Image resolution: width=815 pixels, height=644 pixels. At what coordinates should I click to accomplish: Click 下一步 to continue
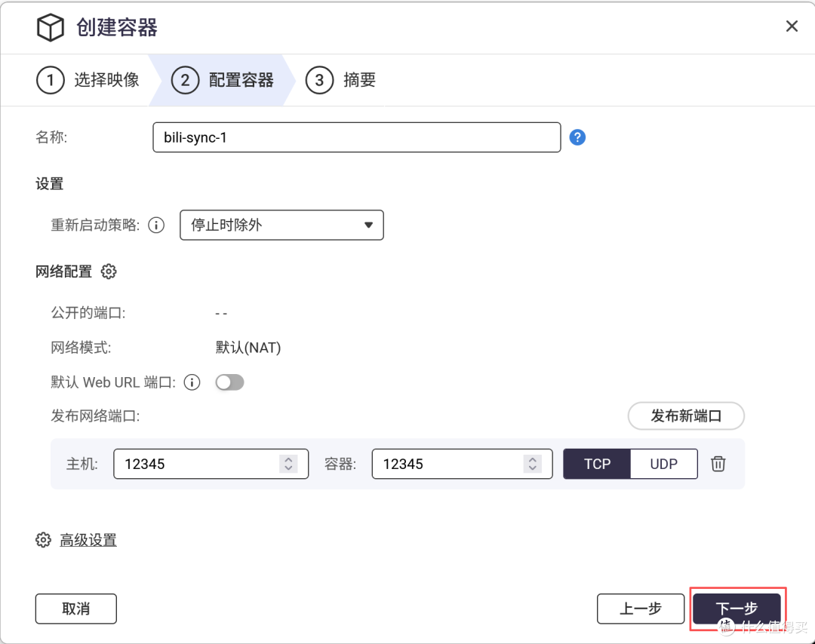point(737,609)
